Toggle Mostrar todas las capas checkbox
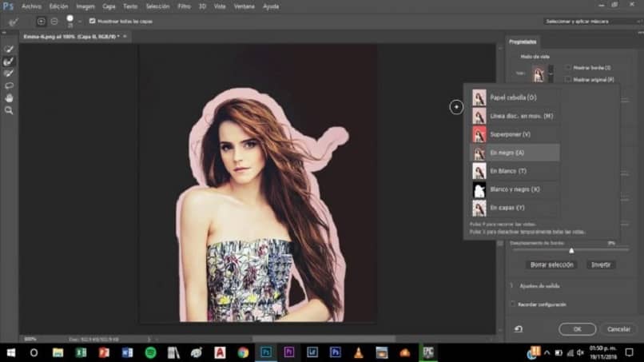Viewport: 644px width, 362px height. tap(92, 21)
